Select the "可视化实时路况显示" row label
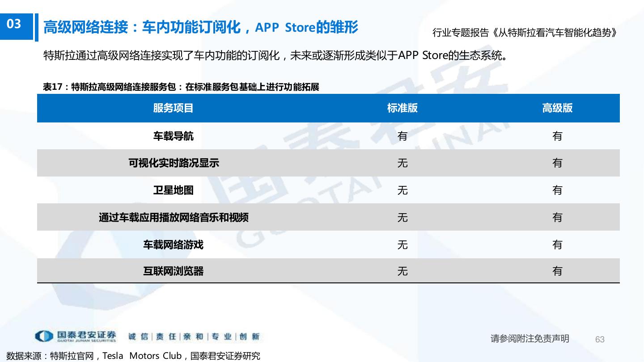Viewport: 644px width, 362px height. [x=174, y=163]
